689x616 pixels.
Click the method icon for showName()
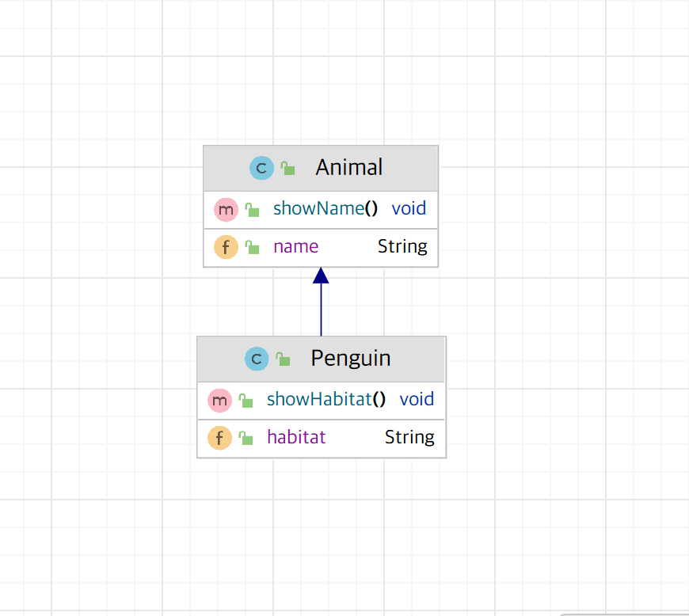226,209
